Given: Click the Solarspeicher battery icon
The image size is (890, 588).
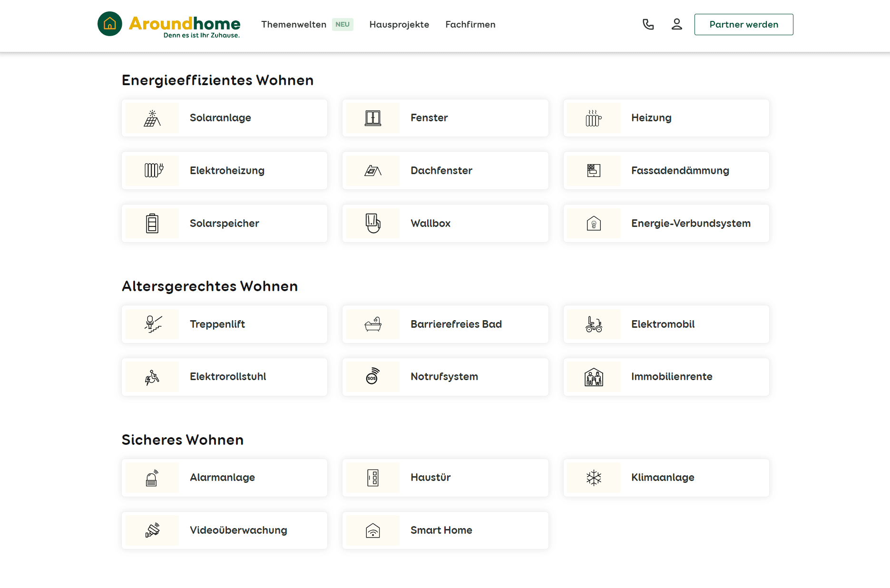Looking at the screenshot, I should tap(152, 223).
